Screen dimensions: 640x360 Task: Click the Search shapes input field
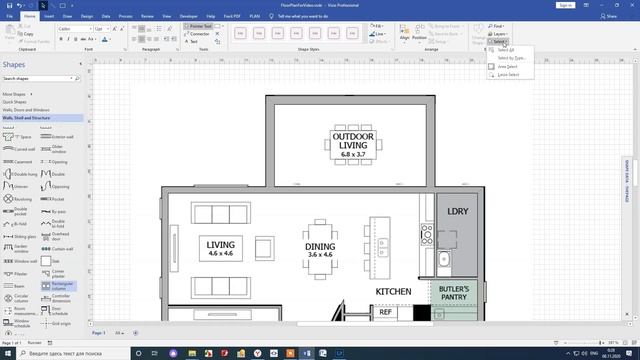click(x=37, y=78)
